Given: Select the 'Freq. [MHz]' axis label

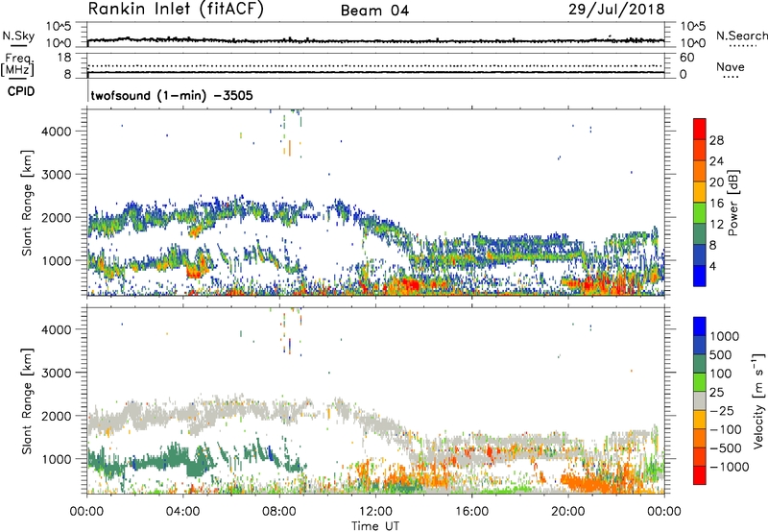Looking at the screenshot, I should click(17, 65).
